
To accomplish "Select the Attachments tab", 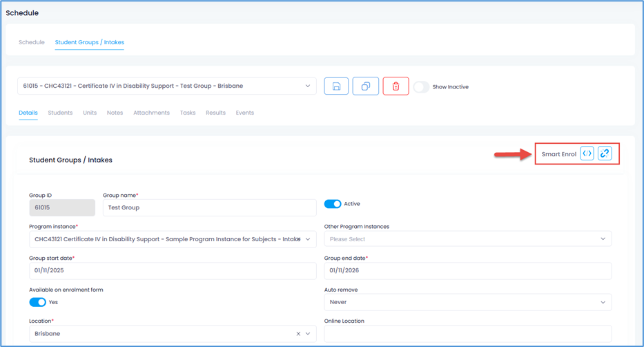I will pos(151,113).
